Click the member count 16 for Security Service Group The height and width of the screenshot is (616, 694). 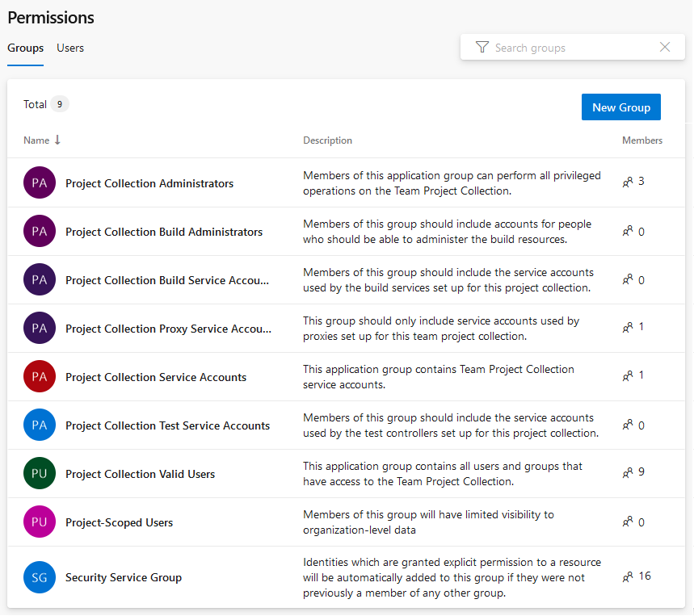[641, 576]
